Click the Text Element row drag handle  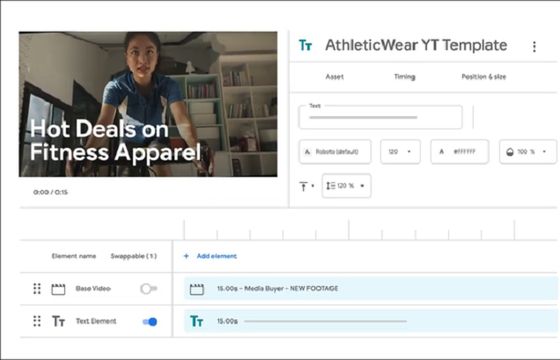click(x=37, y=321)
